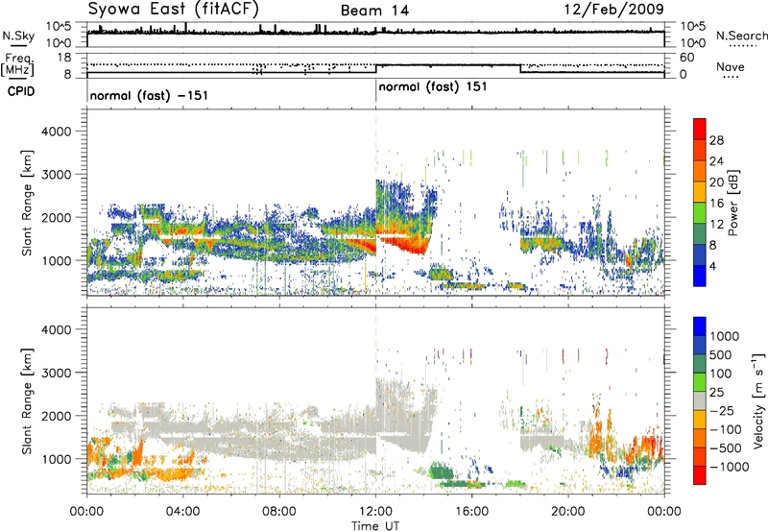Click the 'Syowa East (fitACF)' title text

coord(173,9)
